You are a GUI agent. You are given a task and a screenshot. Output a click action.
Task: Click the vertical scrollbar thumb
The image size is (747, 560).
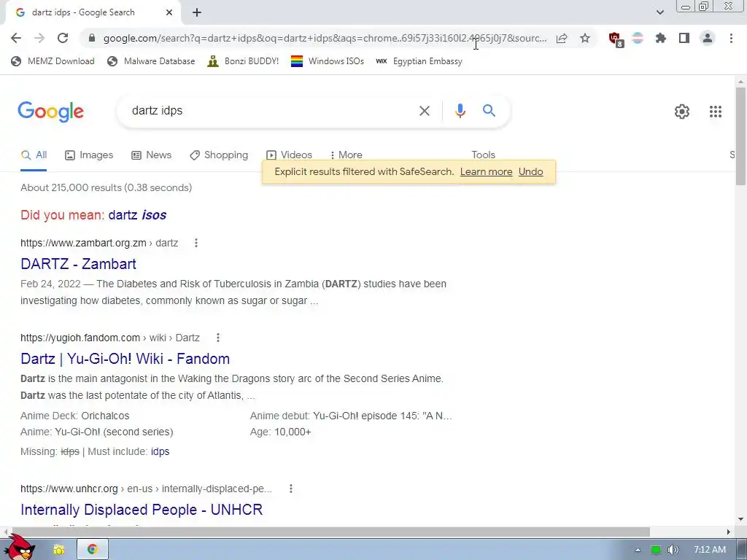(x=740, y=136)
